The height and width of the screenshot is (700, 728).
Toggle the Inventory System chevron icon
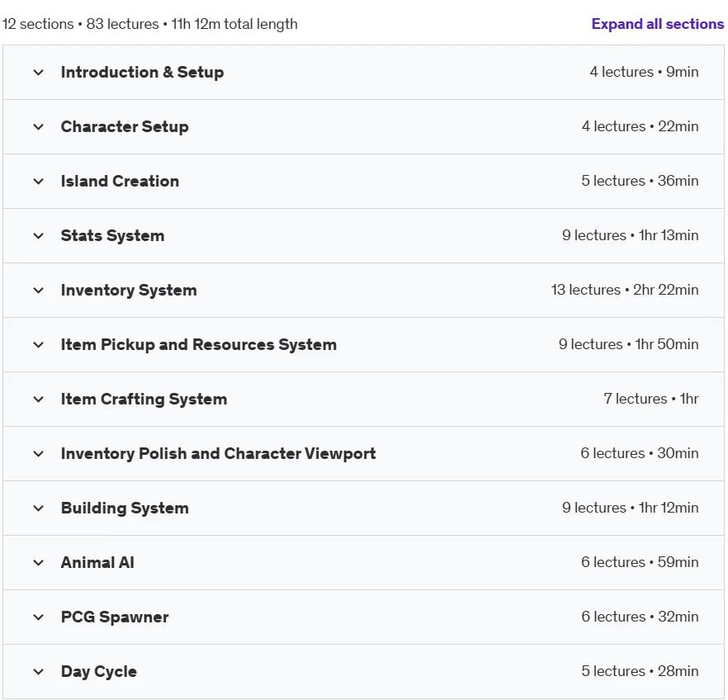click(x=39, y=290)
